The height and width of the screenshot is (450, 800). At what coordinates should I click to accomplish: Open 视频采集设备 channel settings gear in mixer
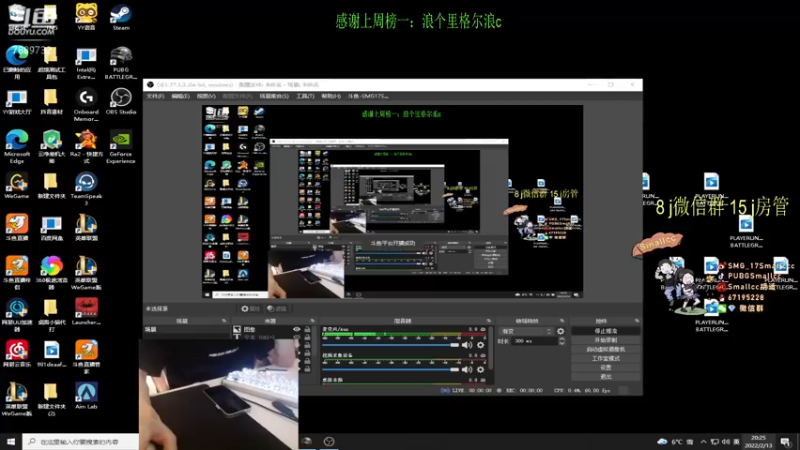[481, 369]
